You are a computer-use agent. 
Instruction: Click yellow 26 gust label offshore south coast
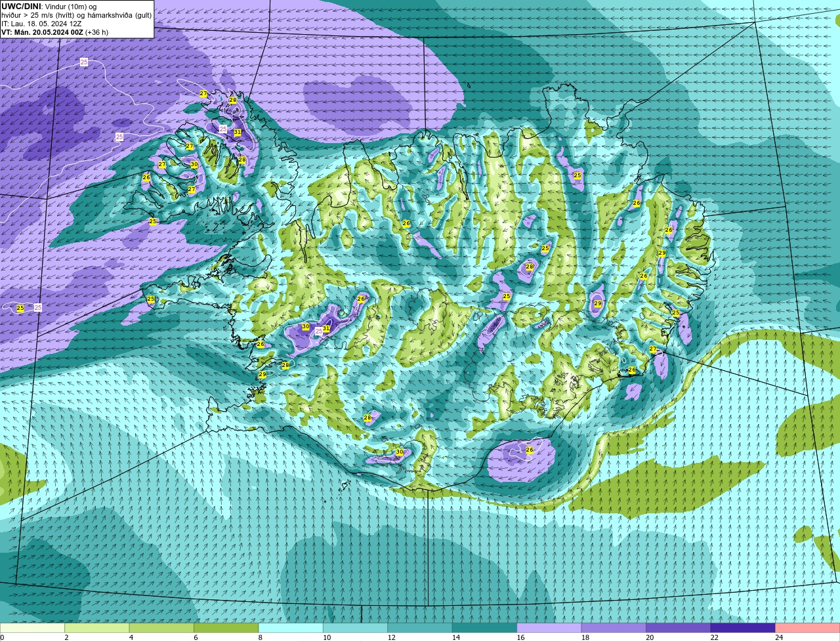click(x=530, y=450)
